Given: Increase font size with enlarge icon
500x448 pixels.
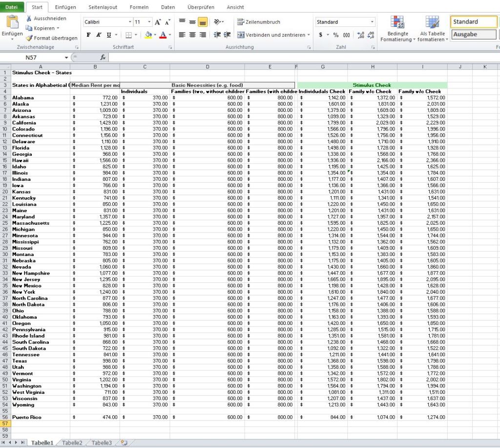Looking at the screenshot, I should (x=158, y=22).
